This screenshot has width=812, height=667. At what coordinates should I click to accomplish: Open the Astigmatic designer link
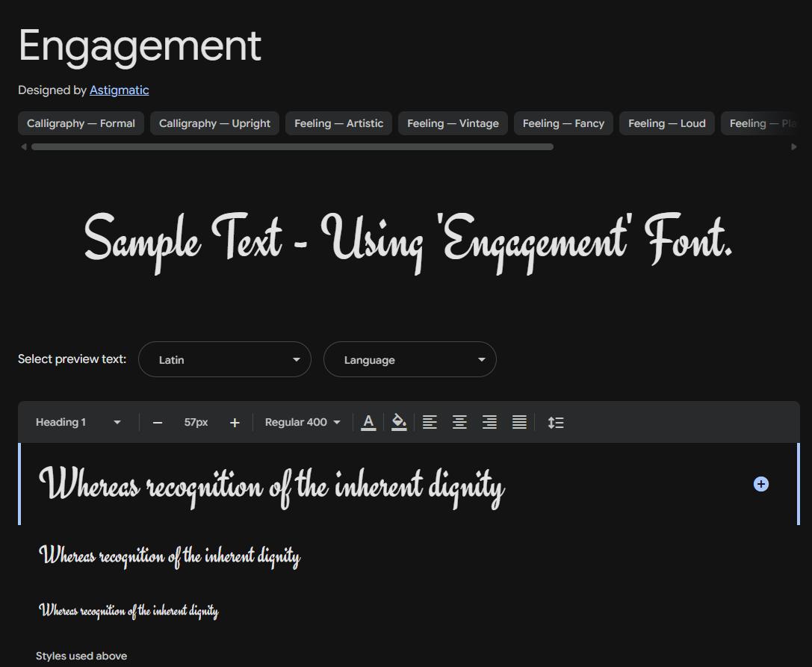119,90
